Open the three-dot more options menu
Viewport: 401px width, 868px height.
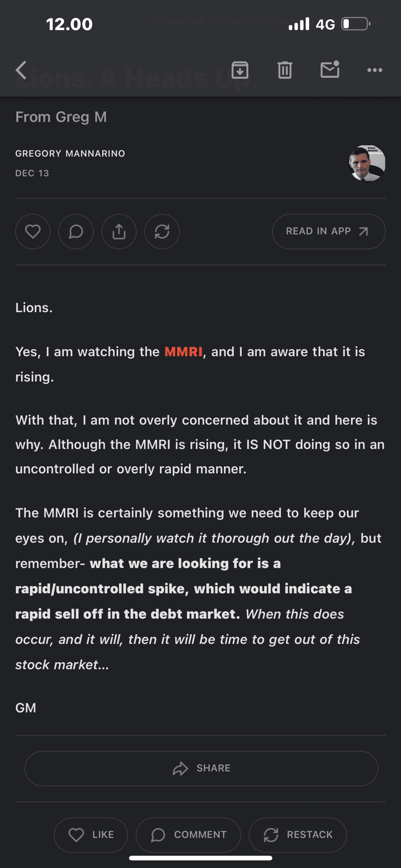(x=374, y=70)
